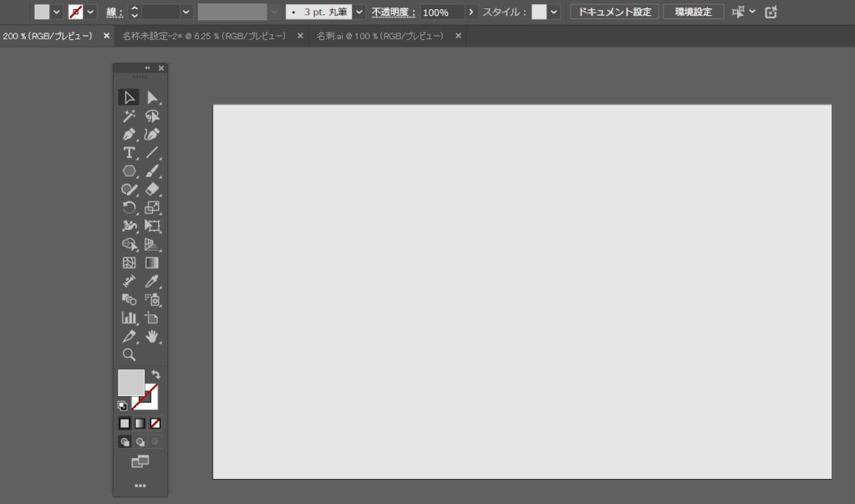Image resolution: width=855 pixels, height=504 pixels.
Task: Activate the Artboard tool
Action: click(x=152, y=318)
